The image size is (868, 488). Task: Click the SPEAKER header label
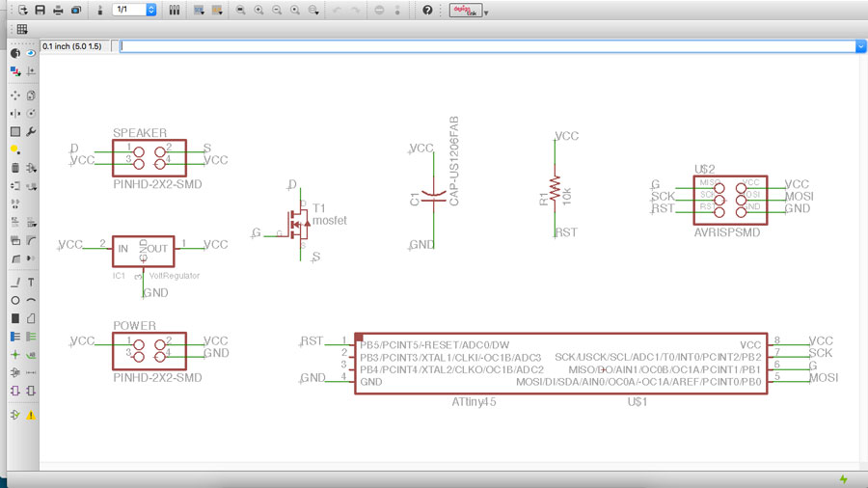[x=140, y=133]
